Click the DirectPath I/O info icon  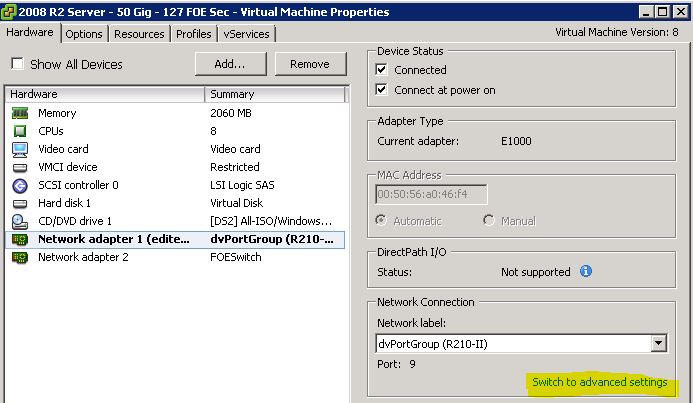tap(586, 271)
